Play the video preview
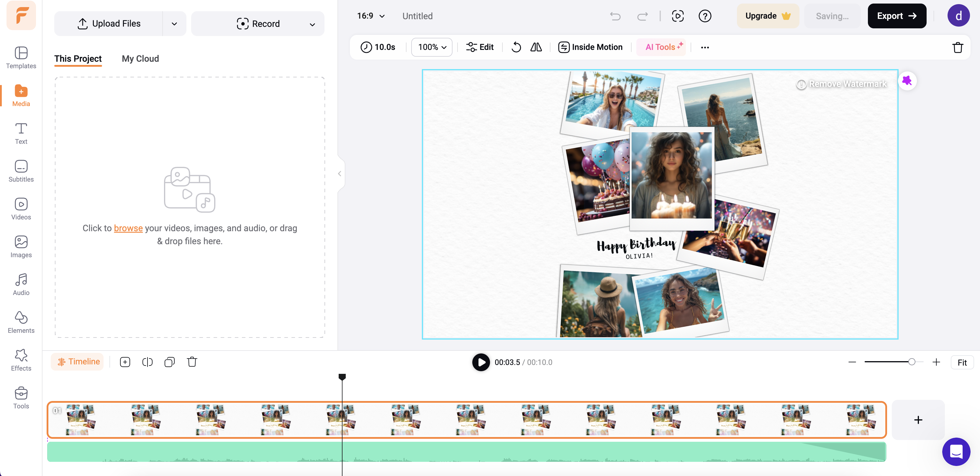 pyautogui.click(x=481, y=362)
